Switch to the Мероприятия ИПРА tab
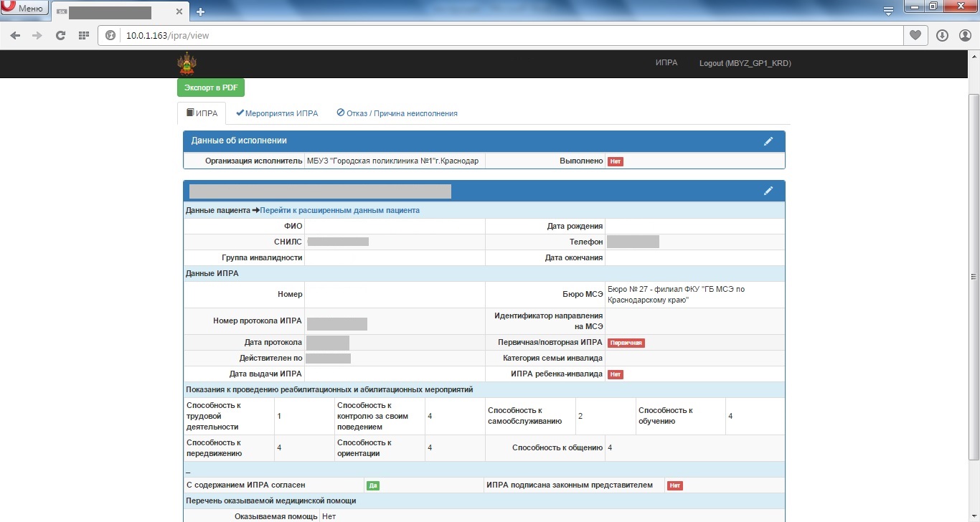980x522 pixels. tap(277, 113)
